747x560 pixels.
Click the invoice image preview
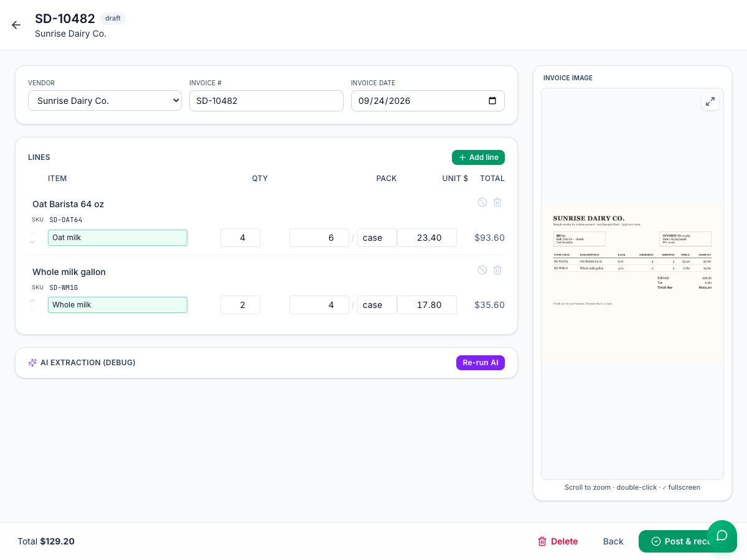(632, 284)
